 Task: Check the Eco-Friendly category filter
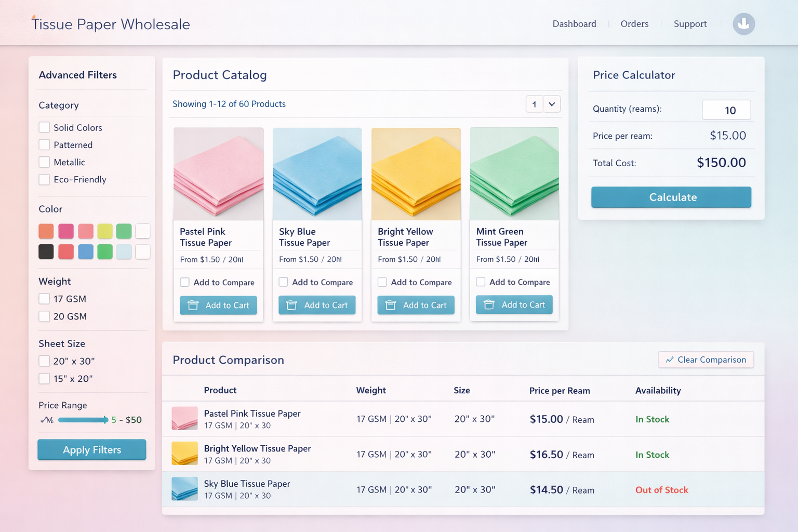[44, 179]
